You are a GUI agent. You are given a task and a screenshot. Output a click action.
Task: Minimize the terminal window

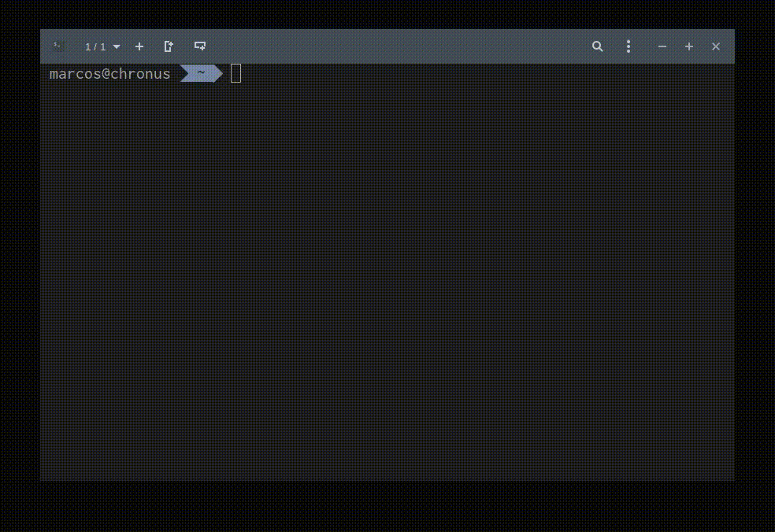pyautogui.click(x=662, y=46)
